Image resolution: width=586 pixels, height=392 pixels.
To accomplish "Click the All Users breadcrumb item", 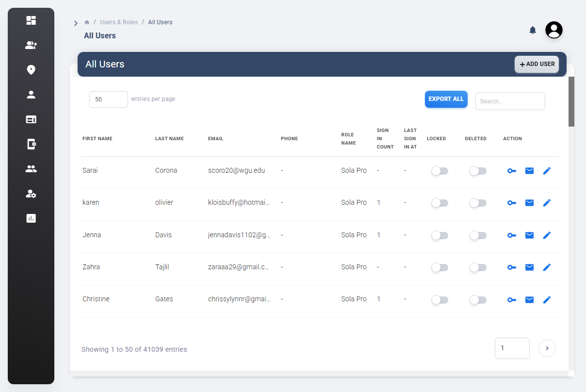I will point(160,22).
